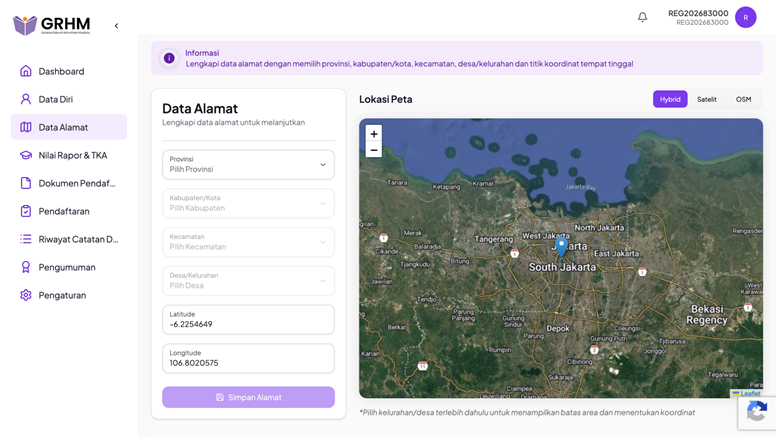Click the REG202683000 username text
Viewport: 776px width, 437px height.
(698, 13)
